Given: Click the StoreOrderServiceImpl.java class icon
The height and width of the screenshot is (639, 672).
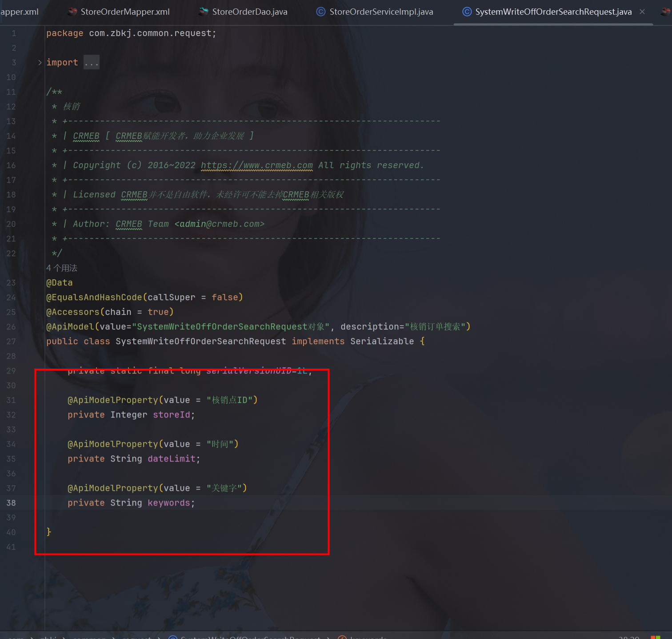Looking at the screenshot, I should [320, 12].
